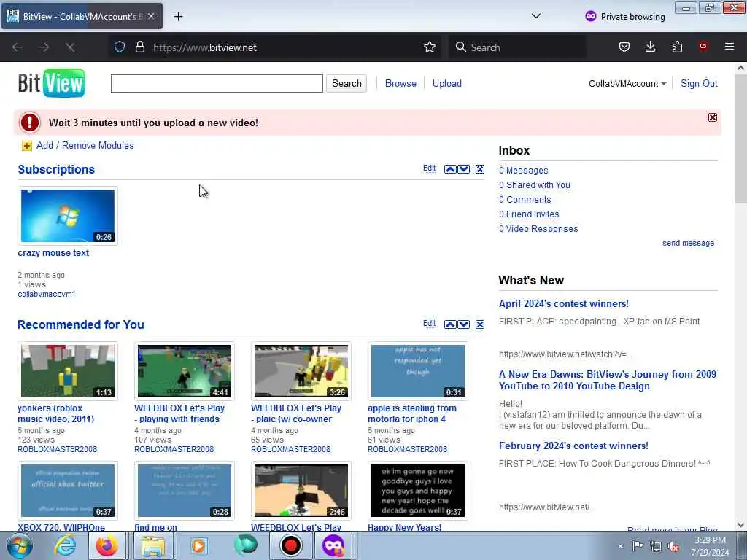
Task: Move Recommended for You module up
Action: pyautogui.click(x=450, y=324)
